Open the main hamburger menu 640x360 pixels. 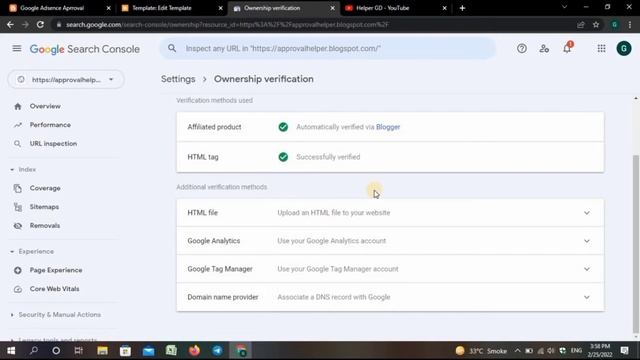click(x=17, y=49)
